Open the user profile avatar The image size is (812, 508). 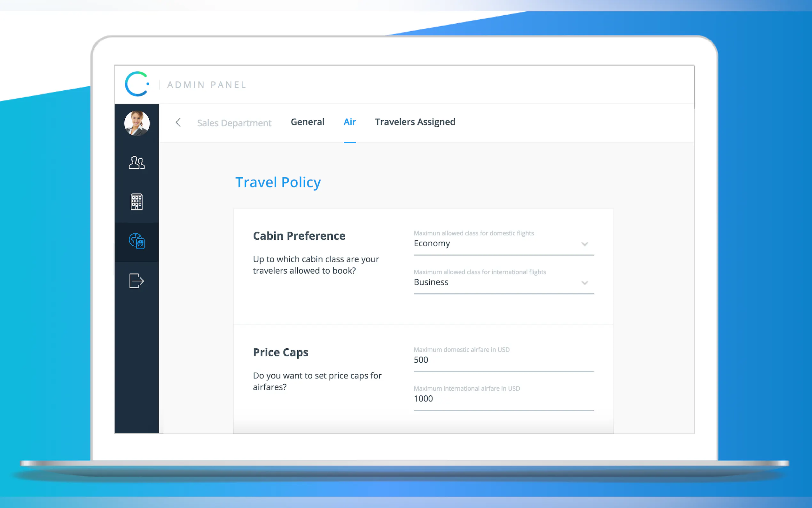137,123
